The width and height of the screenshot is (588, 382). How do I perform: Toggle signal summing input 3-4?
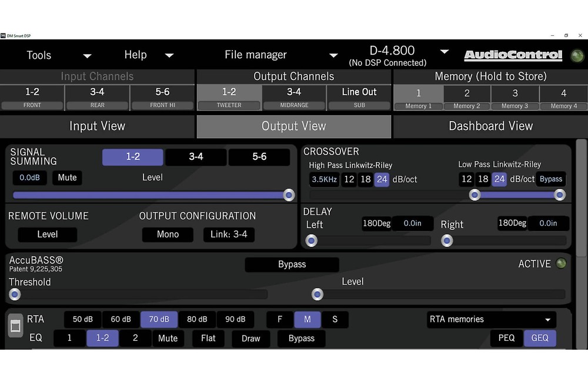[x=196, y=157]
